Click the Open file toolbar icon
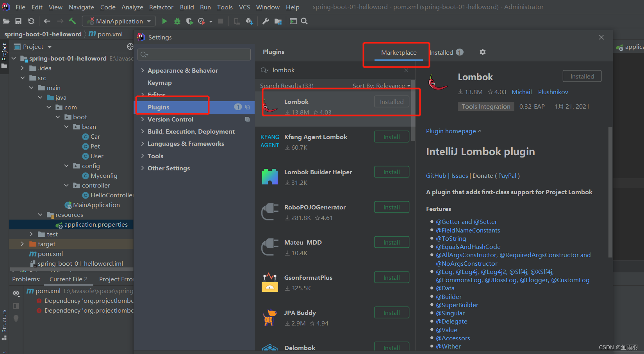 (6, 21)
